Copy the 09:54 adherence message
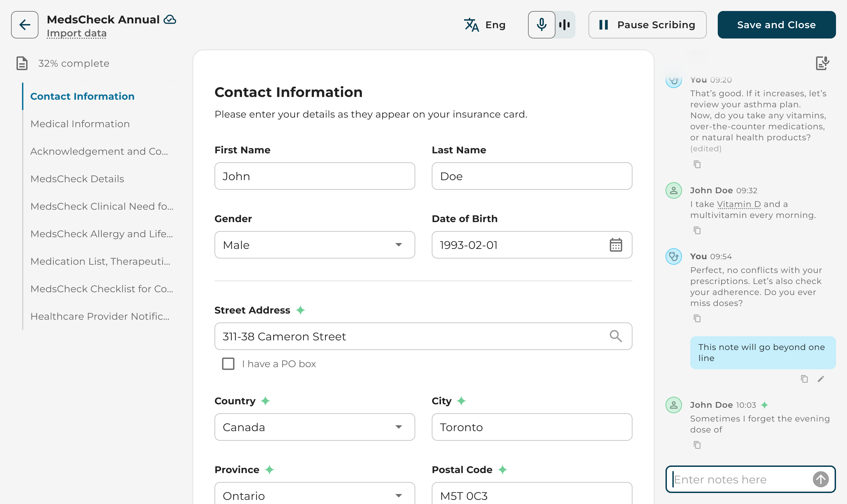 (x=697, y=318)
